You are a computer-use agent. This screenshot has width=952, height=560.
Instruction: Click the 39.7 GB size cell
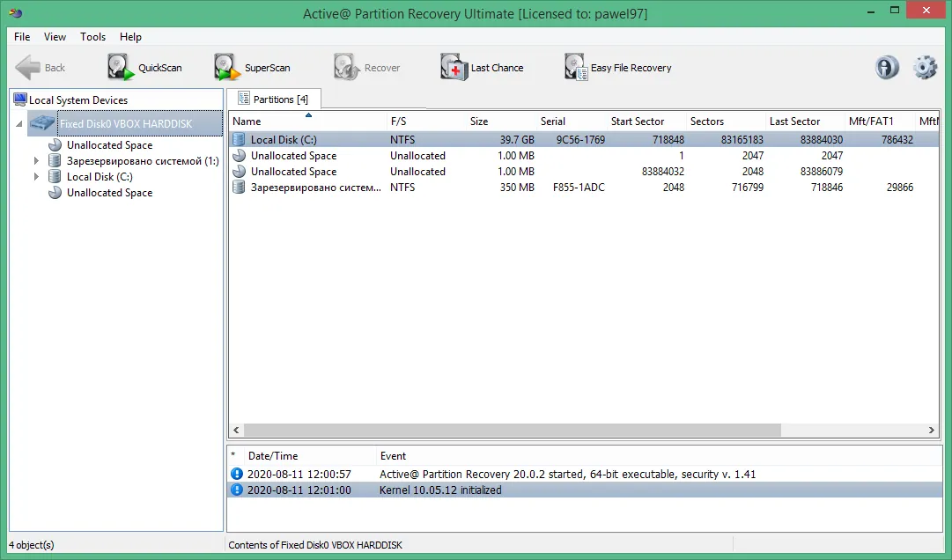pos(517,139)
